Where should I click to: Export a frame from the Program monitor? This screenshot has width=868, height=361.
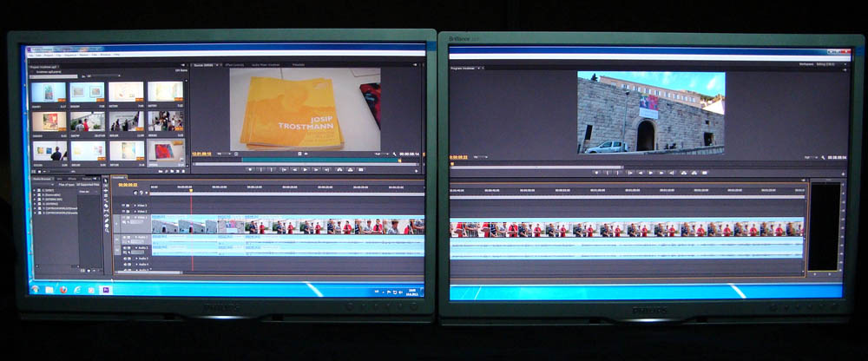point(704,173)
